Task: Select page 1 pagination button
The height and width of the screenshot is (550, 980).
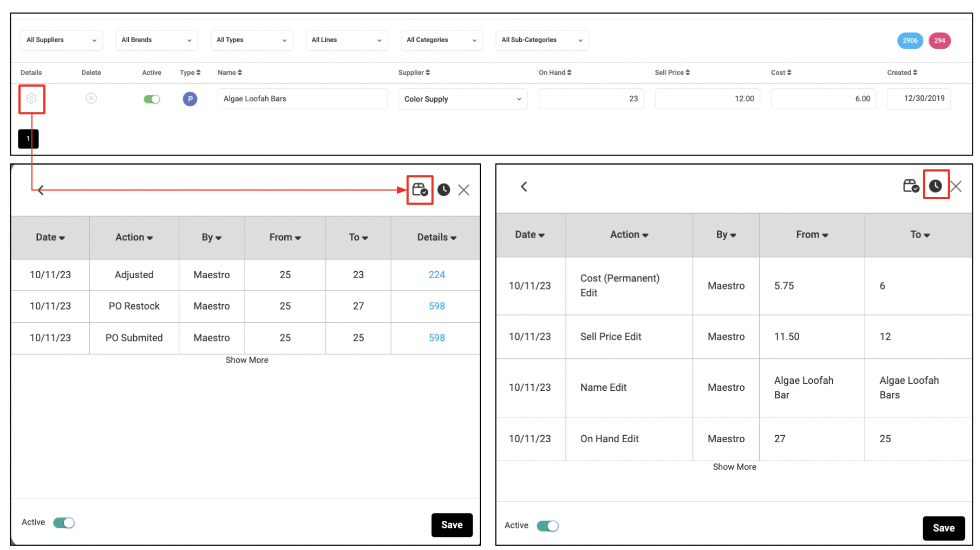Action: coord(28,139)
